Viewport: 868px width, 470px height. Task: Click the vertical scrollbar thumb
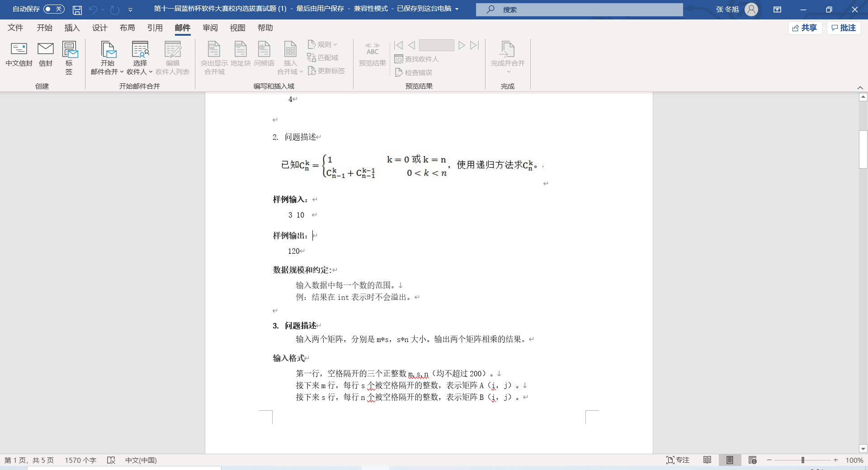coord(863,149)
